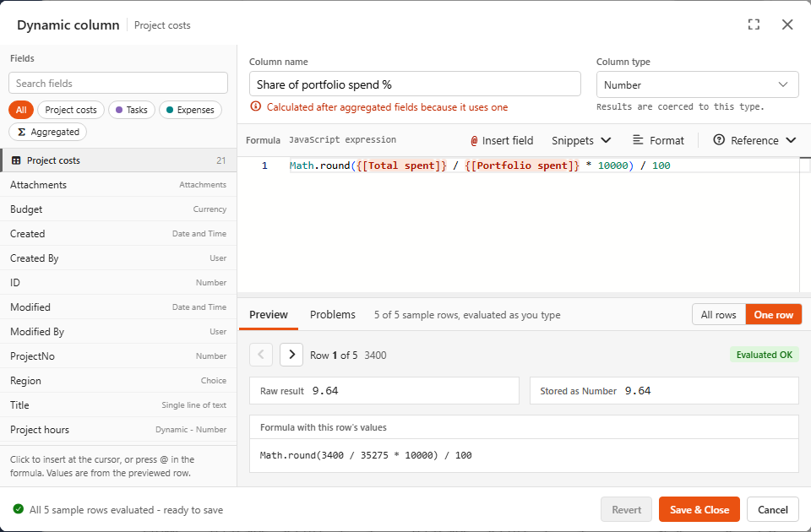This screenshot has width=811, height=532.
Task: Click Save & Close
Action: click(x=699, y=509)
